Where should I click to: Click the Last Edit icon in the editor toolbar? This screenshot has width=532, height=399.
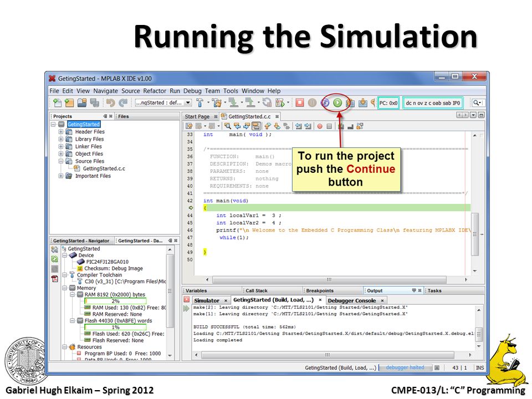[x=190, y=126]
